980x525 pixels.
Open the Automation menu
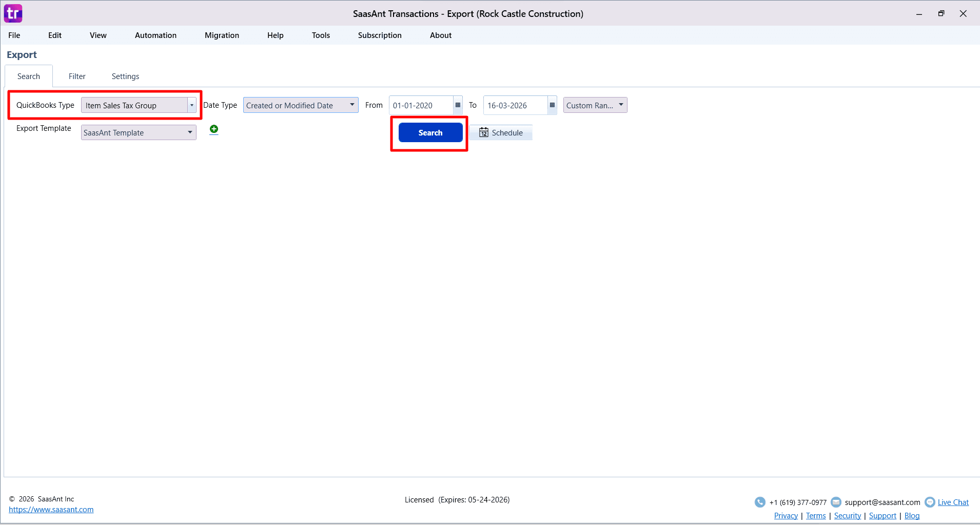[x=155, y=35]
